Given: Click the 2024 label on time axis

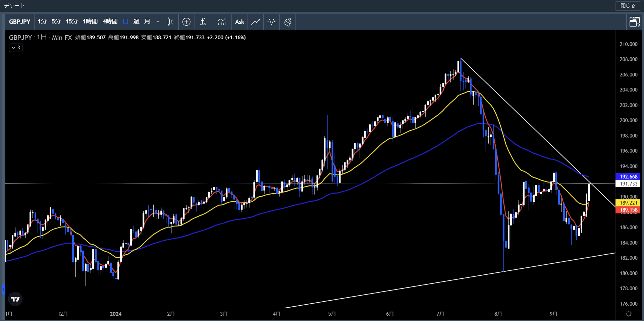Looking at the screenshot, I should point(116,314).
